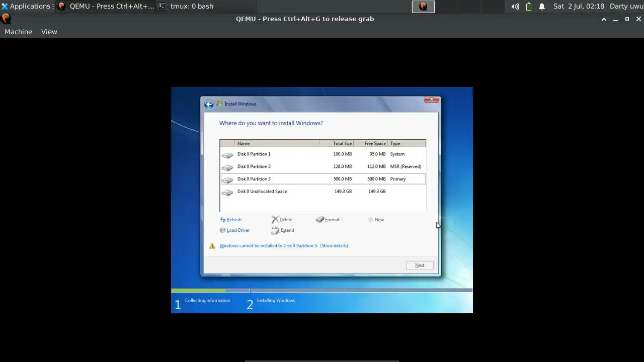Screen dimensions: 644x362
Task: Click the Type column header
Action: coord(407,143)
